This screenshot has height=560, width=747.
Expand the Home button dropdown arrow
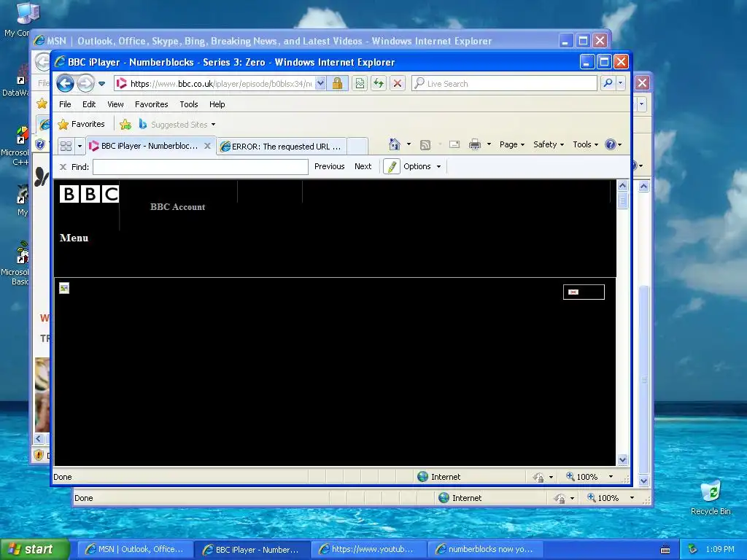409,144
